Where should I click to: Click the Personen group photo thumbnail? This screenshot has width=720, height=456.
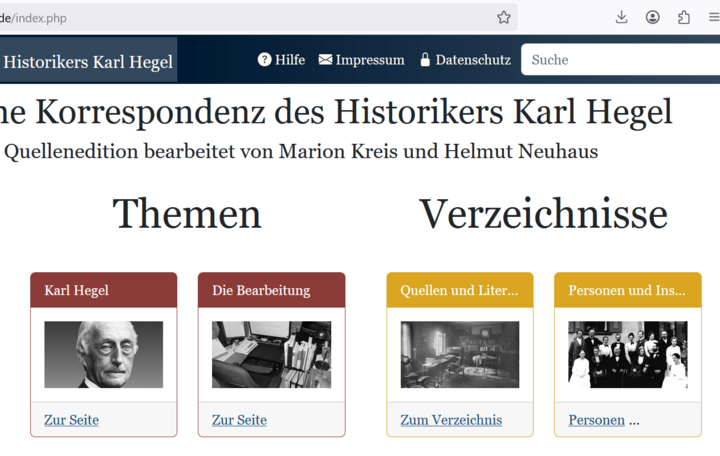point(627,354)
